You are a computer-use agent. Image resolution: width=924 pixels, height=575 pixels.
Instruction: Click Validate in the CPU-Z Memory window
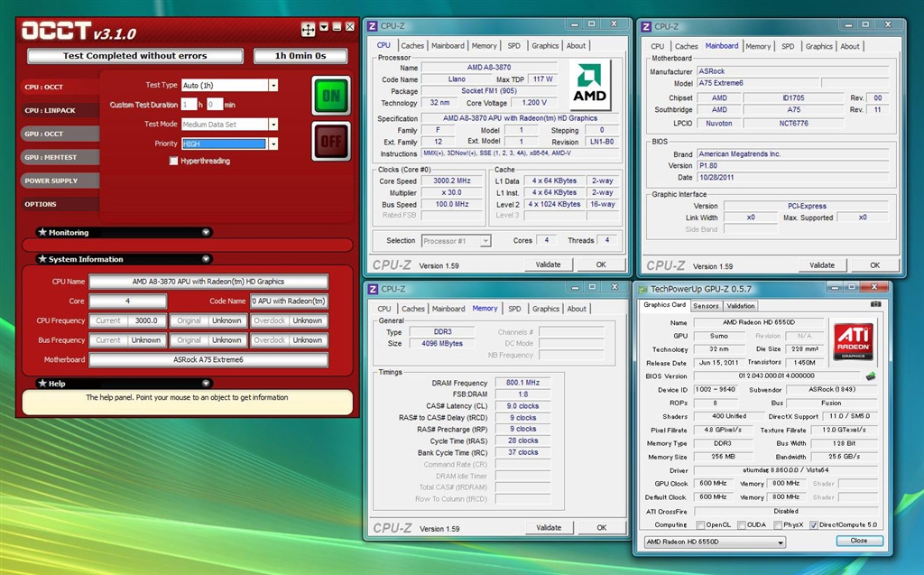click(549, 528)
